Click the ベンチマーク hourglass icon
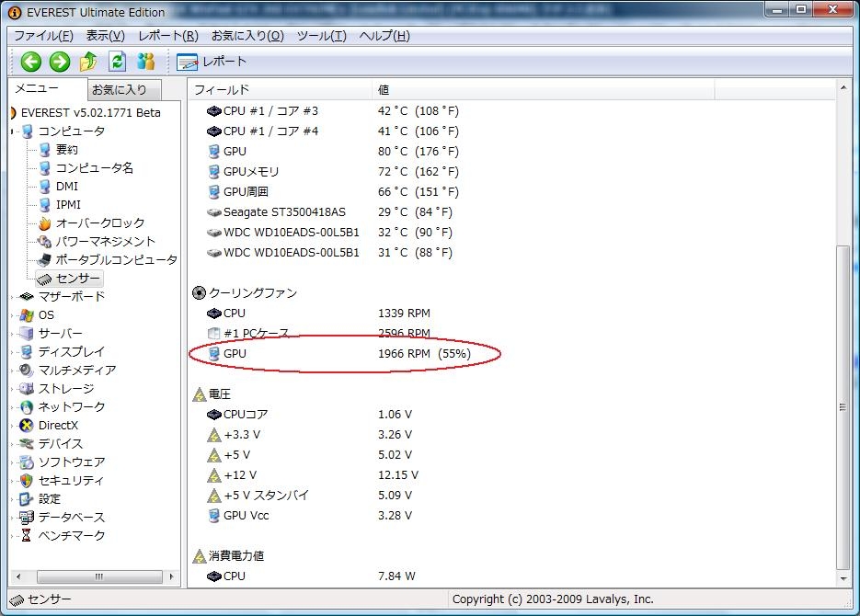Screen dimensions: 860x616 click(27, 535)
